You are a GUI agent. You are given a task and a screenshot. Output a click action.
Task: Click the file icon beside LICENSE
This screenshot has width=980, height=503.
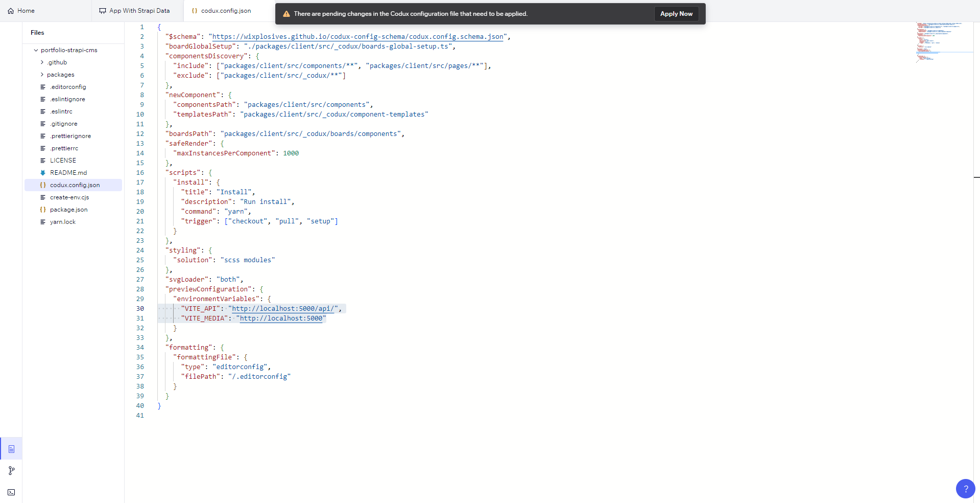tap(43, 161)
